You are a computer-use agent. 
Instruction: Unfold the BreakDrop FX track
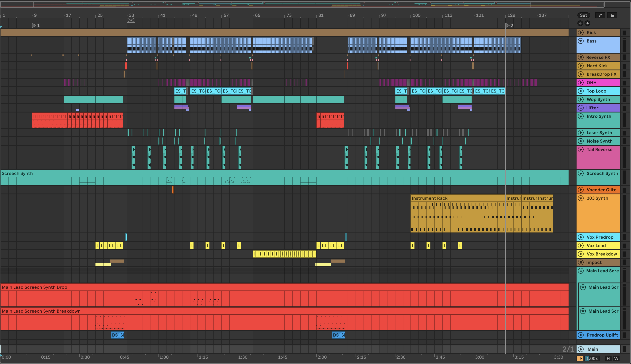click(x=581, y=74)
